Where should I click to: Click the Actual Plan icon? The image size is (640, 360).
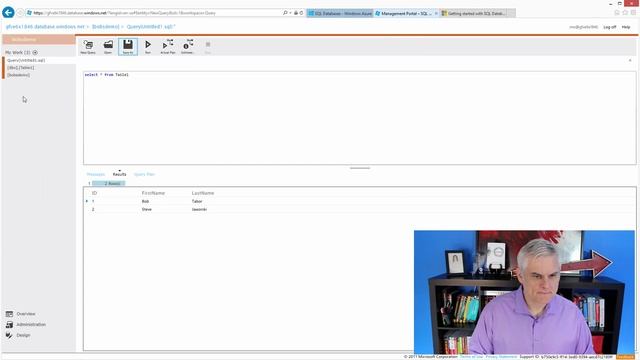[x=168, y=47]
